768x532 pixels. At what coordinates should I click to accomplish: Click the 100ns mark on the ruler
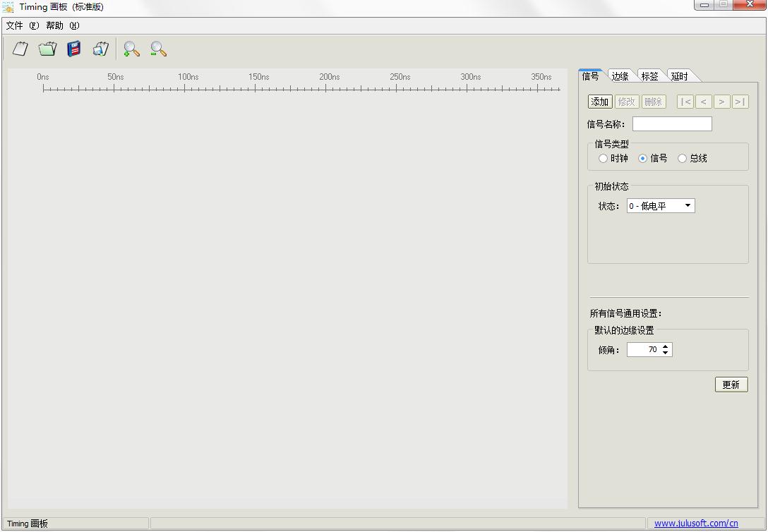pyautogui.click(x=188, y=77)
